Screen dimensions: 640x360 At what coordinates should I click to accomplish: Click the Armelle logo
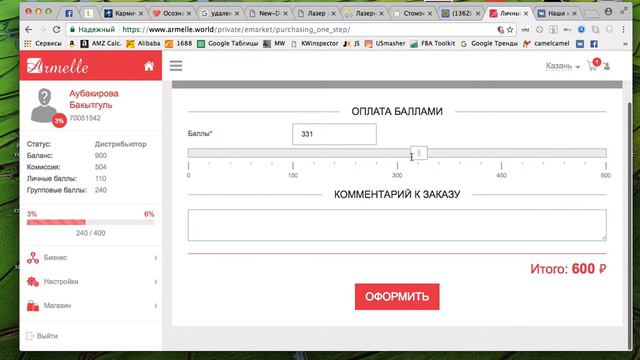tap(58, 66)
